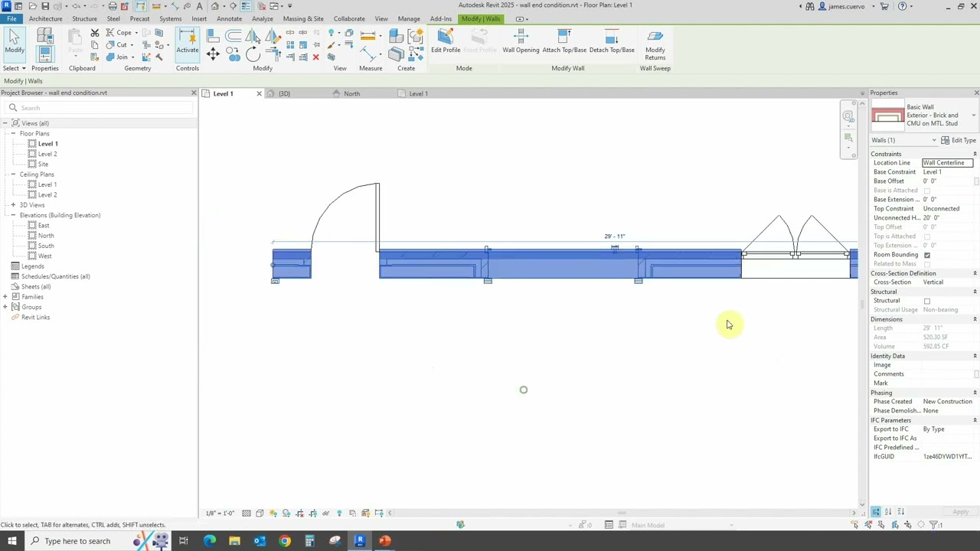The image size is (980, 551).
Task: Click the Top Constraint value Unconnected
Action: tap(948, 209)
